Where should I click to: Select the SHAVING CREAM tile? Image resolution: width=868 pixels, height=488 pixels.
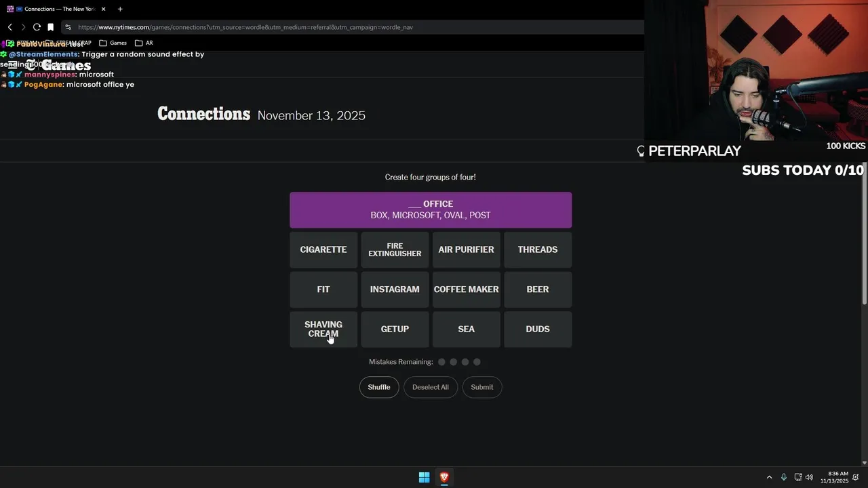point(323,329)
